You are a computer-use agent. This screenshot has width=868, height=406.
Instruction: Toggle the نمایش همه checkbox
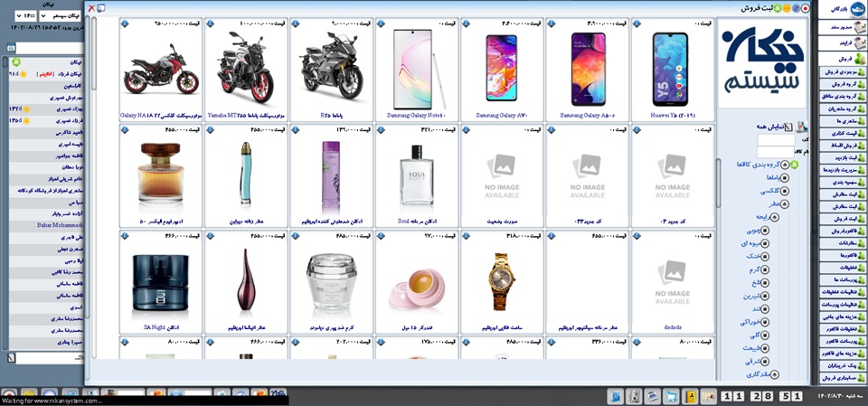[788, 127]
